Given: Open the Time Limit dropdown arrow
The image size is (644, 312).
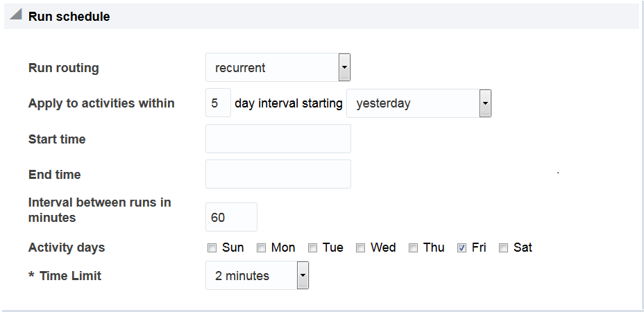Looking at the screenshot, I should click(303, 276).
